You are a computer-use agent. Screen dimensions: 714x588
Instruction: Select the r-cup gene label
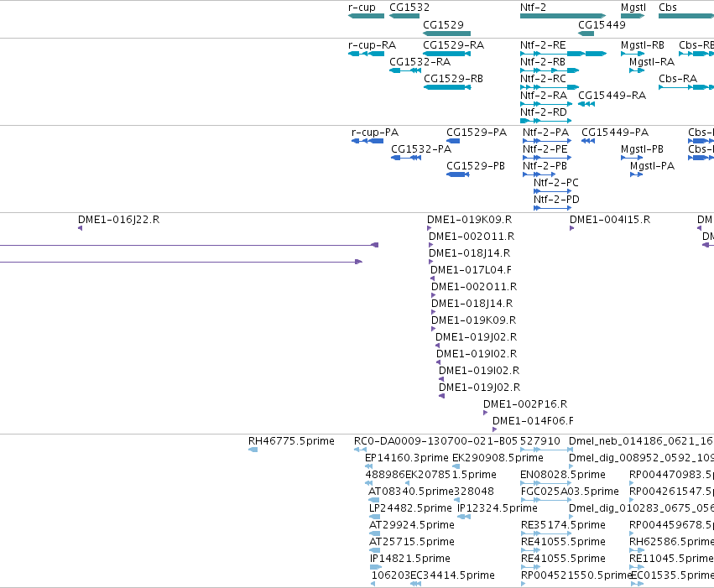[362, 8]
